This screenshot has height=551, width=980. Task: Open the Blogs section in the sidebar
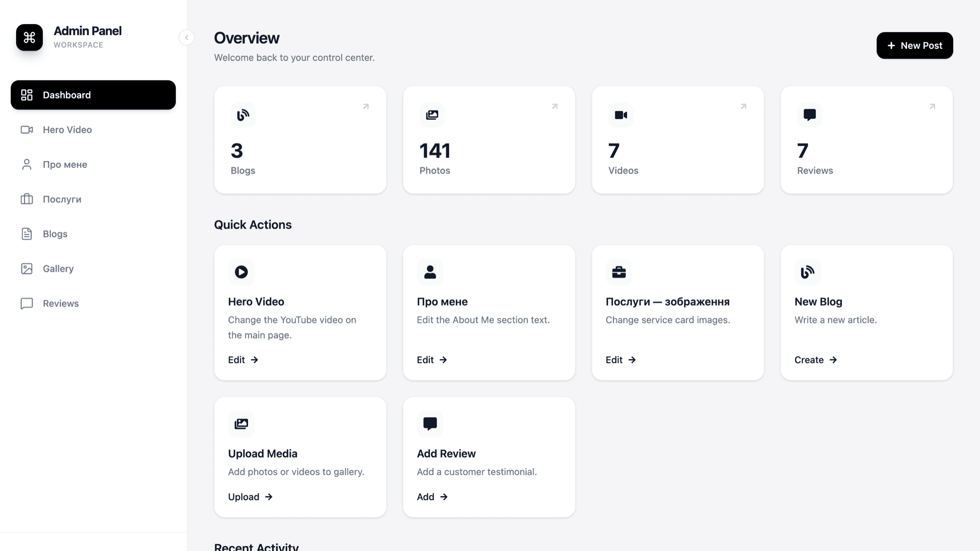click(x=54, y=233)
